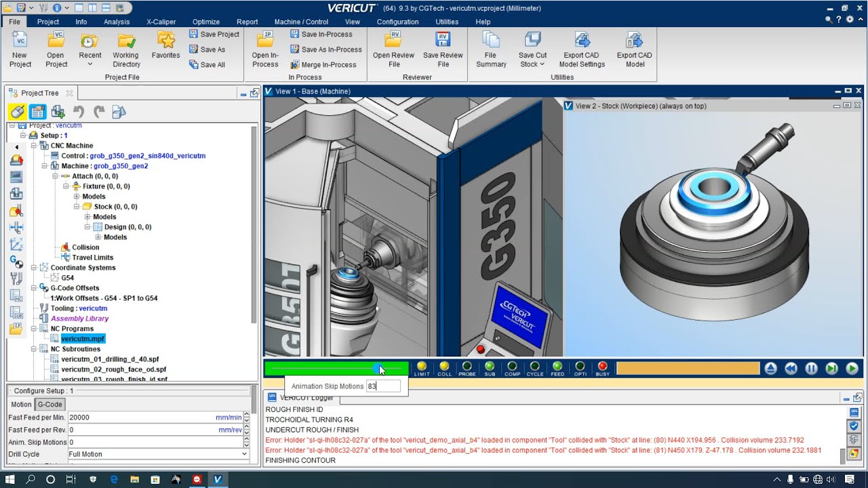
Task: Toggle the COMP status light
Action: click(x=512, y=369)
